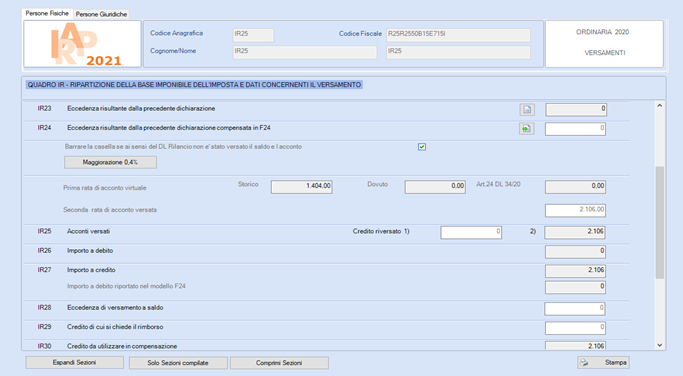Image resolution: width=683 pixels, height=376 pixels.
Task: Click the 'Prima rata di acconto virtuale' label
Action: click(x=105, y=188)
